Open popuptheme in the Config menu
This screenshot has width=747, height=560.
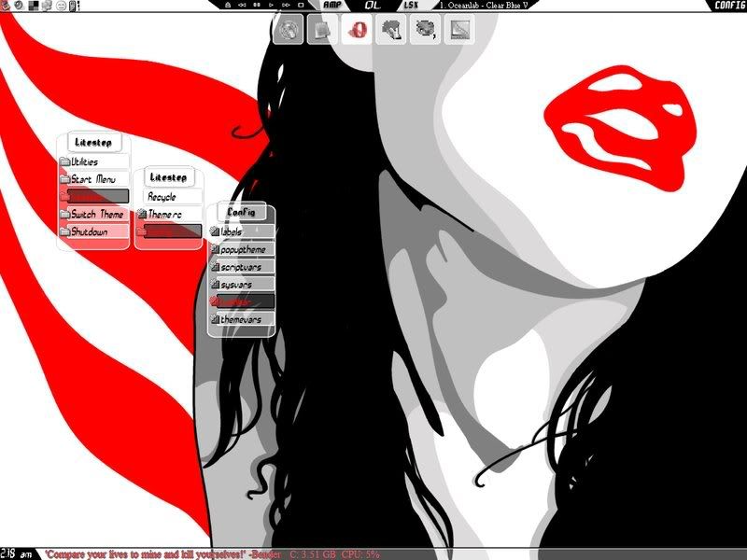click(x=242, y=249)
